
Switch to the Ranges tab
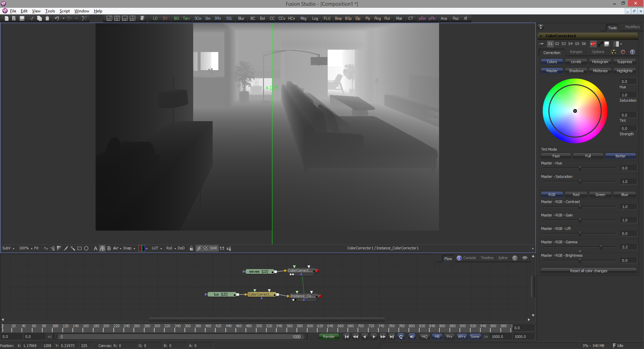[x=576, y=52]
